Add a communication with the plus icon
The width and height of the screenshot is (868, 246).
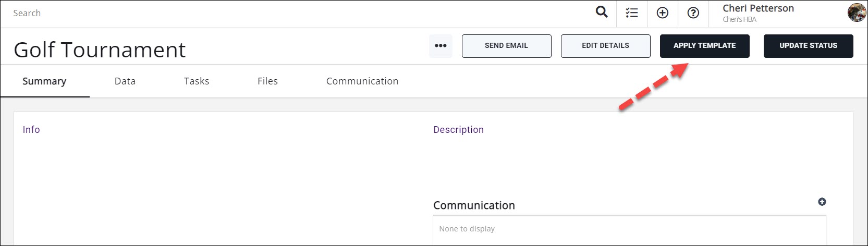pos(822,202)
